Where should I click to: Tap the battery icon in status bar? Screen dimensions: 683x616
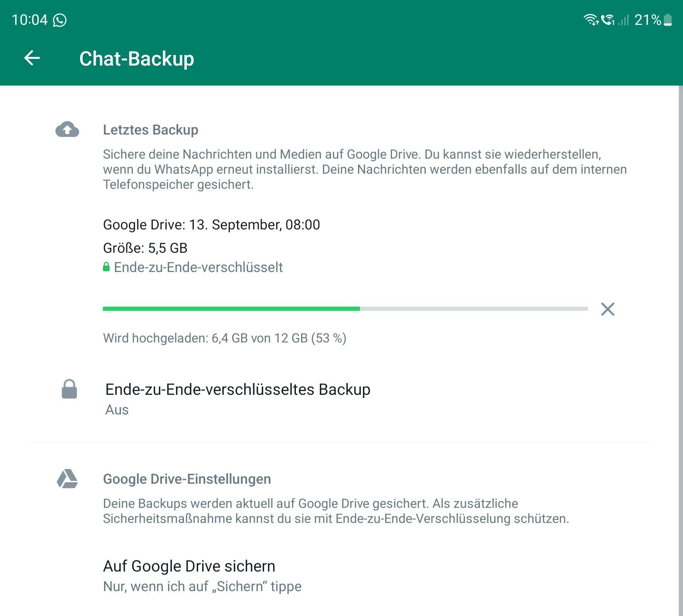click(x=668, y=20)
